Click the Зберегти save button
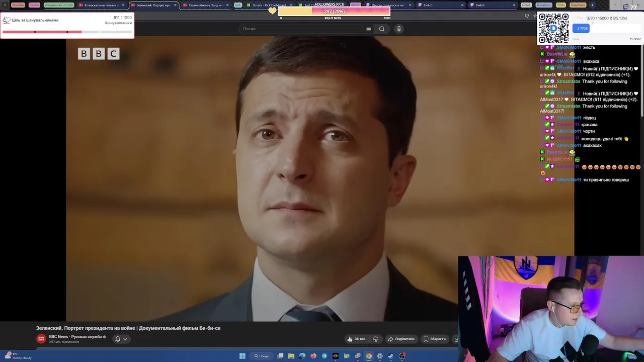The height and width of the screenshot is (362, 644). (x=435, y=339)
